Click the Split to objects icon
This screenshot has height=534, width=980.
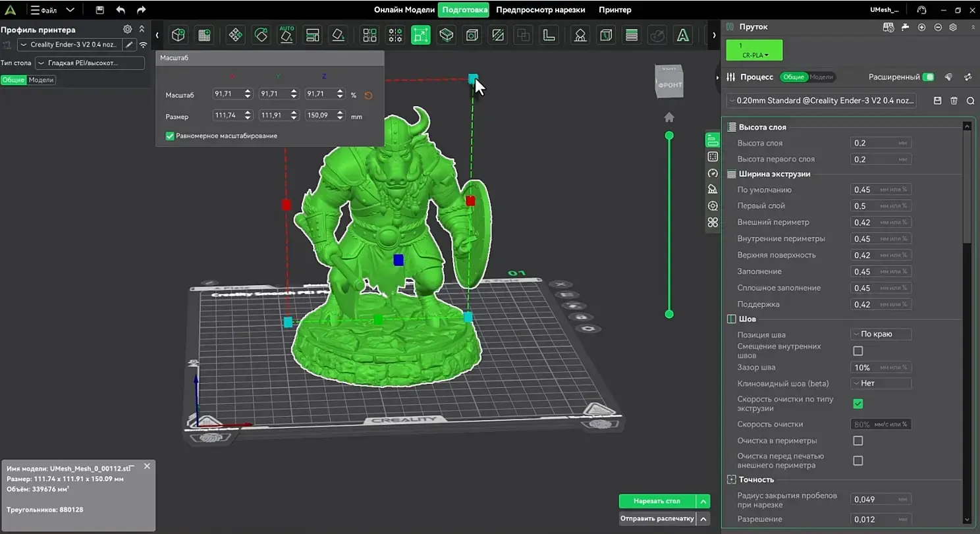click(370, 35)
